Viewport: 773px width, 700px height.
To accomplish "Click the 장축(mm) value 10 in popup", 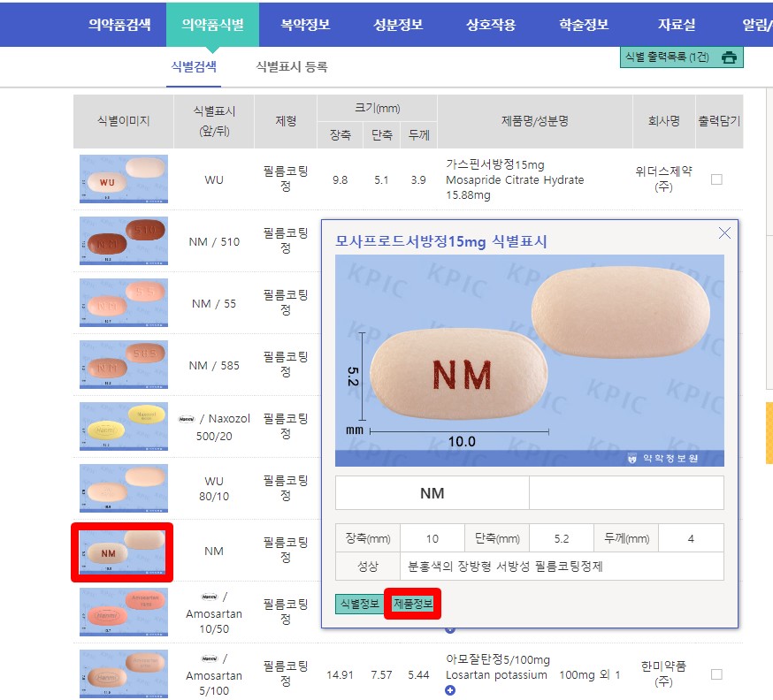I will point(432,539).
